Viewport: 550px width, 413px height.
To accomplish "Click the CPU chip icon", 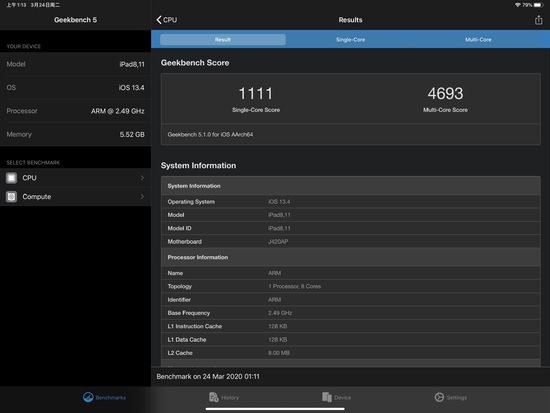I will [11, 178].
